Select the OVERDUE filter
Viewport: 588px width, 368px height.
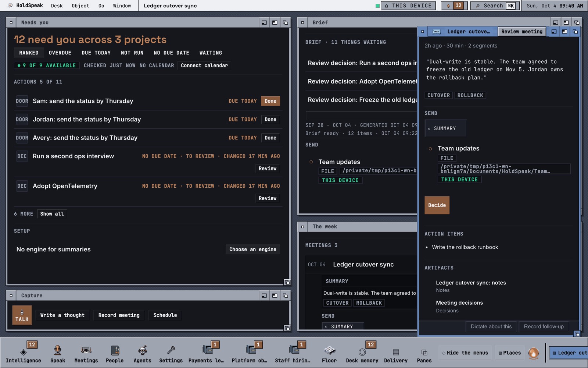[60, 53]
